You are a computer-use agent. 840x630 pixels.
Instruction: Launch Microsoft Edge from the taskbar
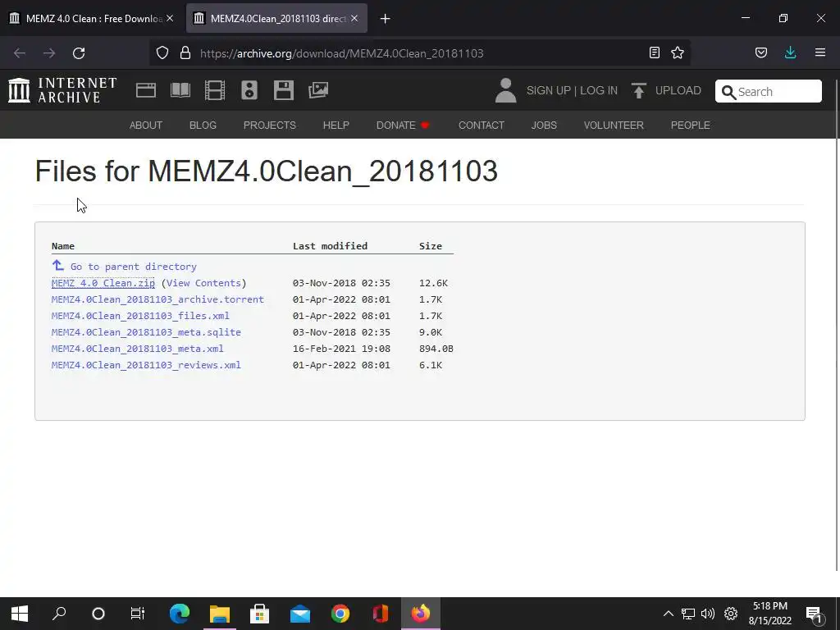pos(180,614)
